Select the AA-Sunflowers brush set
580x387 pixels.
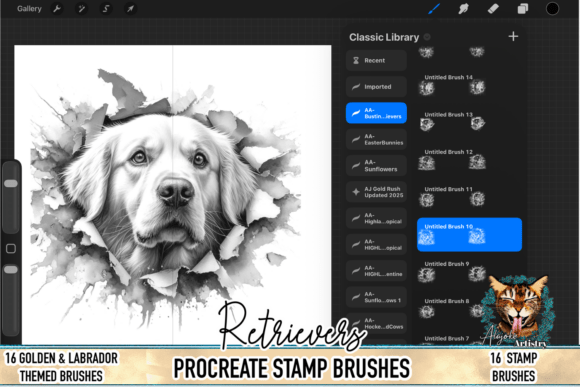pos(376,165)
